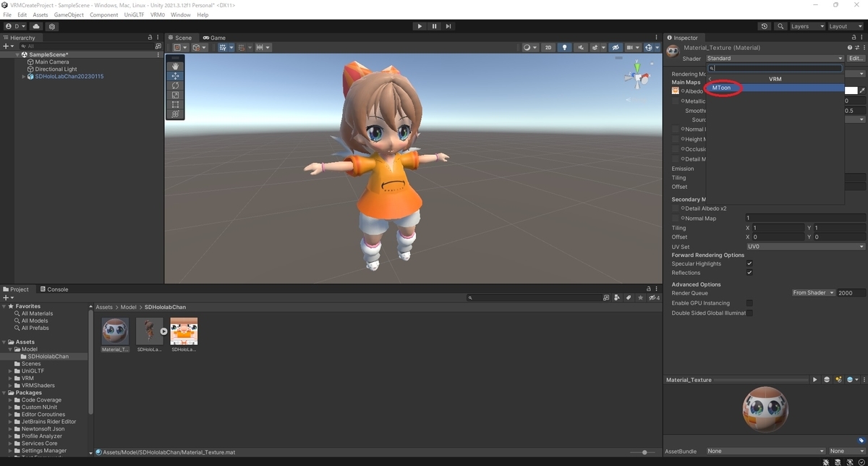Select the Rect tool in Scene overlay
This screenshot has height=466, width=868.
(175, 104)
